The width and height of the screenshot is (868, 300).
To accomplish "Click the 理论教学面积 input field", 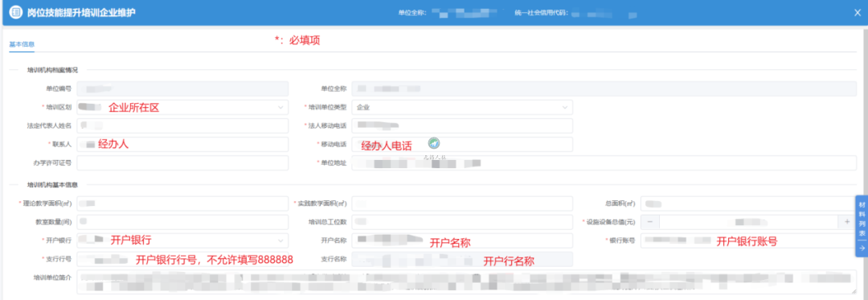I will tap(182, 203).
